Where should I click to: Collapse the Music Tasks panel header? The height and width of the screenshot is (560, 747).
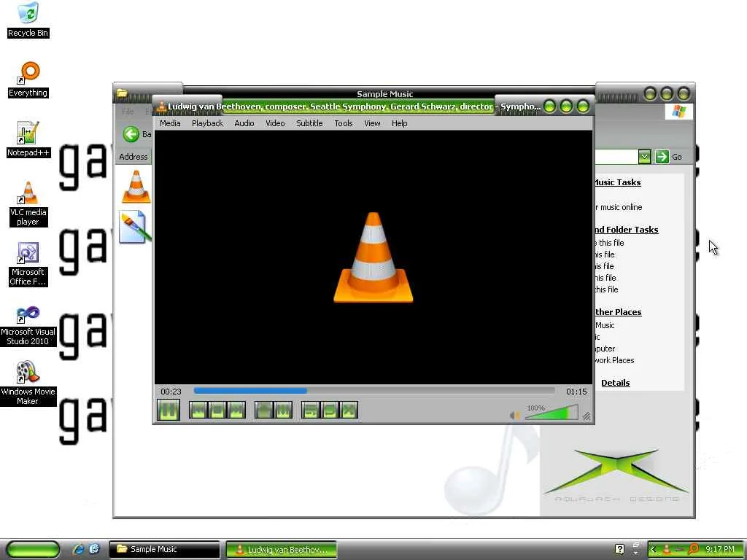617,182
